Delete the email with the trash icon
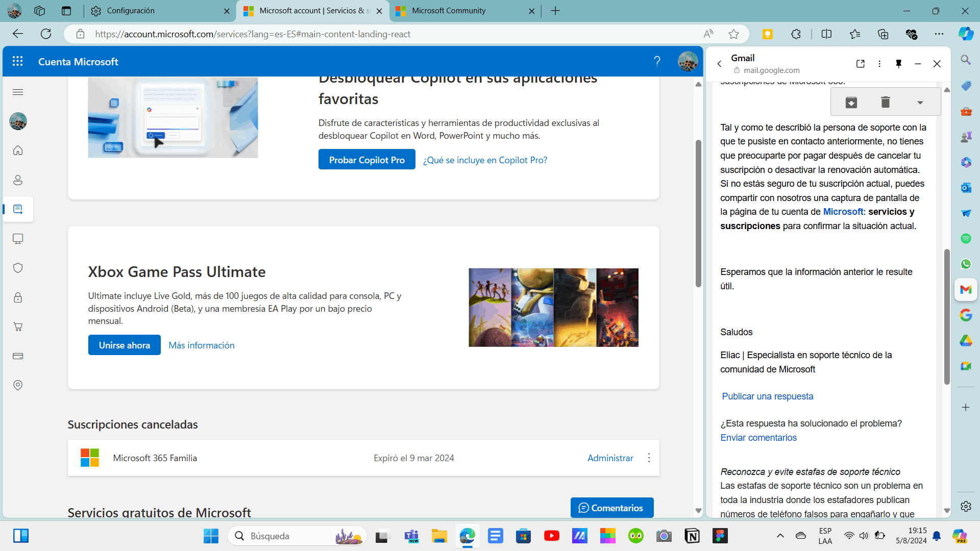The height and width of the screenshot is (551, 980). [886, 102]
